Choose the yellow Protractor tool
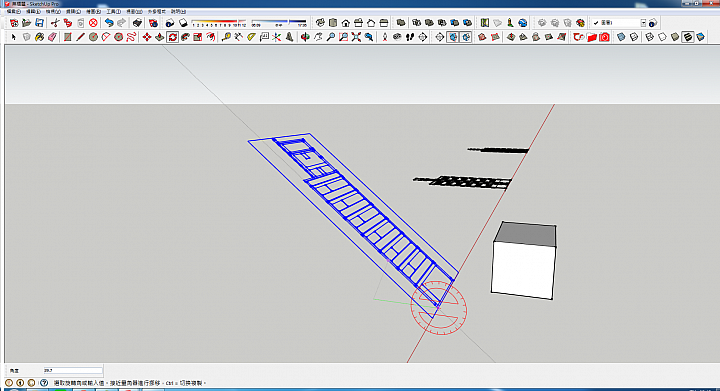This screenshot has height=391, width=720. (251, 37)
